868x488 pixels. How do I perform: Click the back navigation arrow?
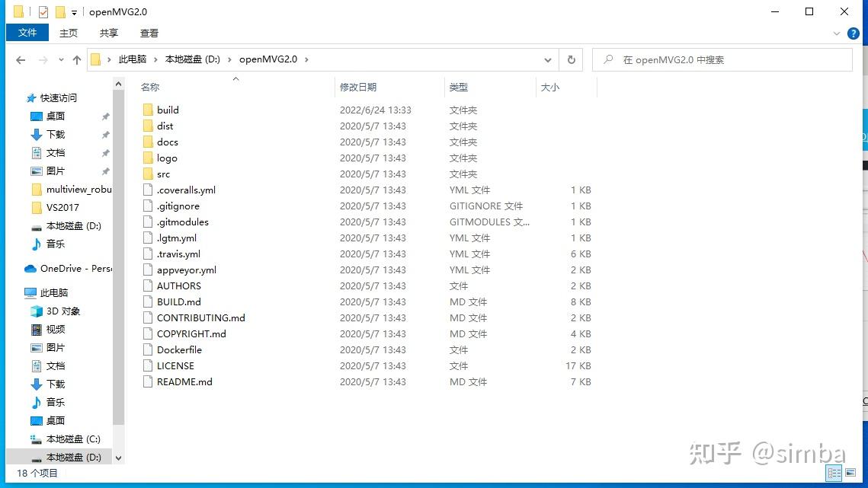[21, 59]
